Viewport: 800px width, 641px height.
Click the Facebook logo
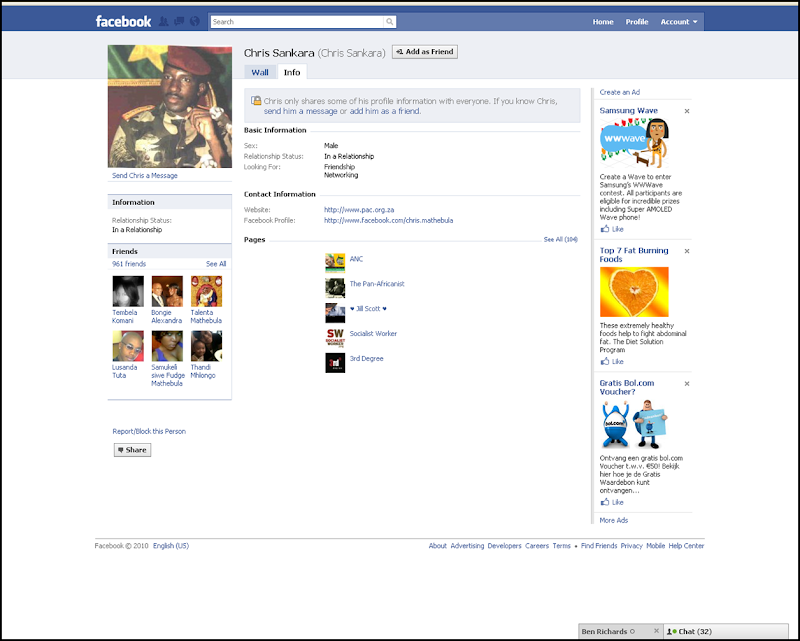(123, 21)
